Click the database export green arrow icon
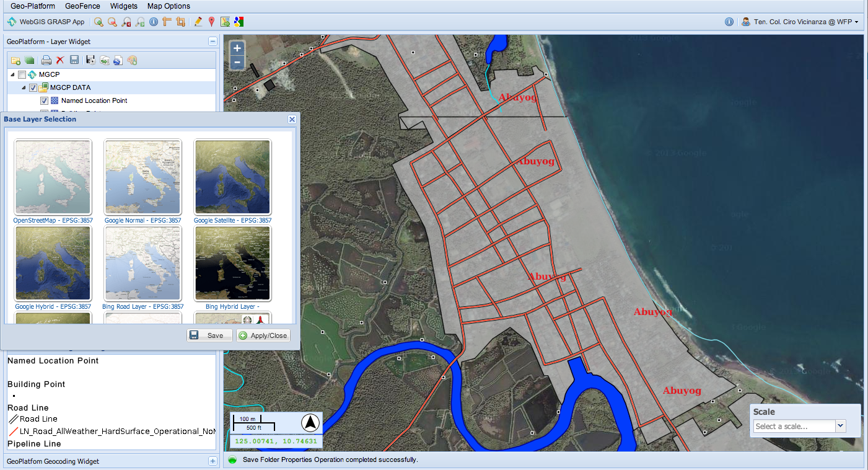868x470 pixels. (105, 60)
